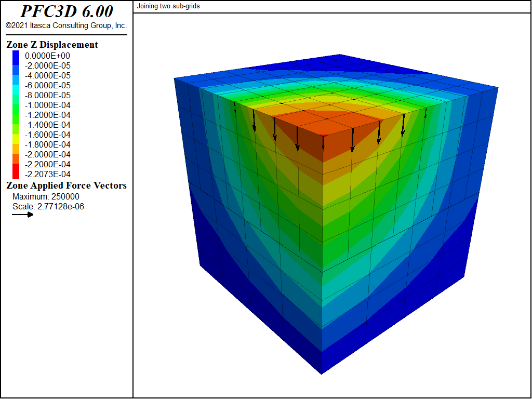The width and height of the screenshot is (532, 399).
Task: Click the -1.6000E-04 legend value
Action: [47, 135]
